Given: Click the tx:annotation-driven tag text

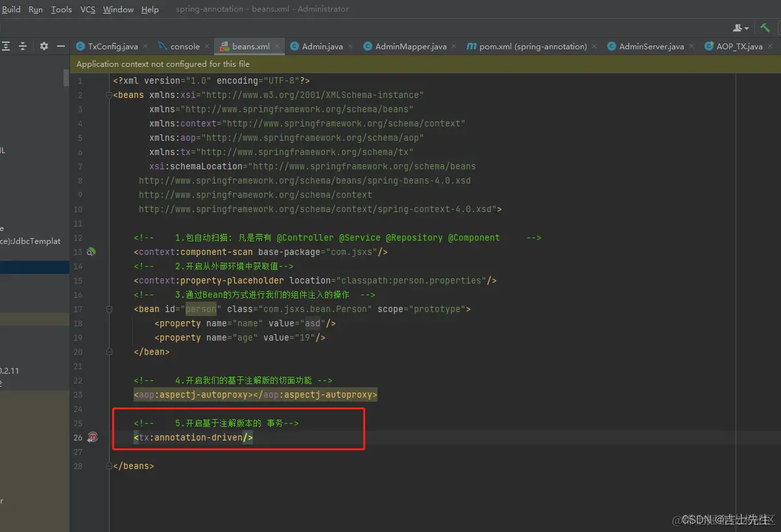Looking at the screenshot, I should pos(193,437).
